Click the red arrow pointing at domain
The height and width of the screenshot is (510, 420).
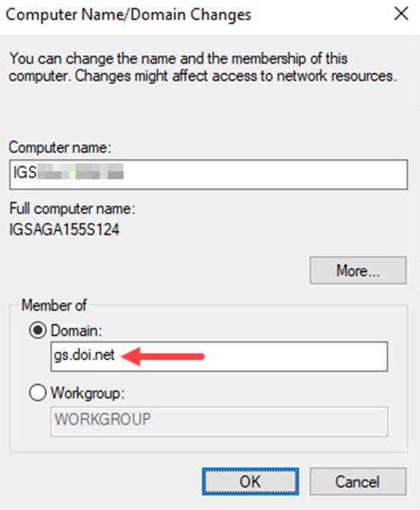click(x=162, y=356)
